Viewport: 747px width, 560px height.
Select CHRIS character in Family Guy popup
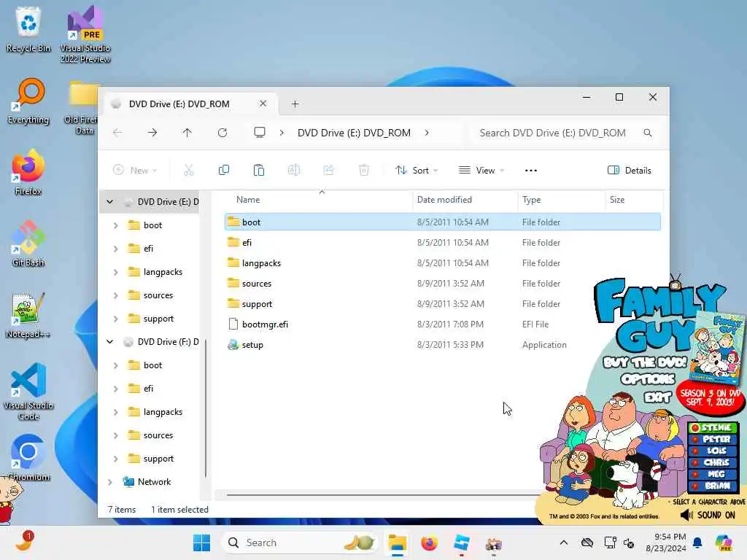point(713,462)
